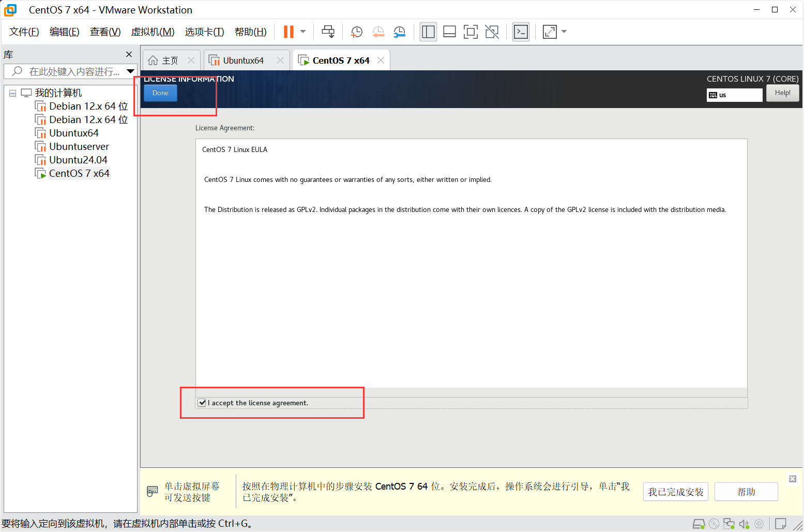Collapse the 我的计算机 tree node
Viewport: 804px width, 532px height.
(12, 93)
